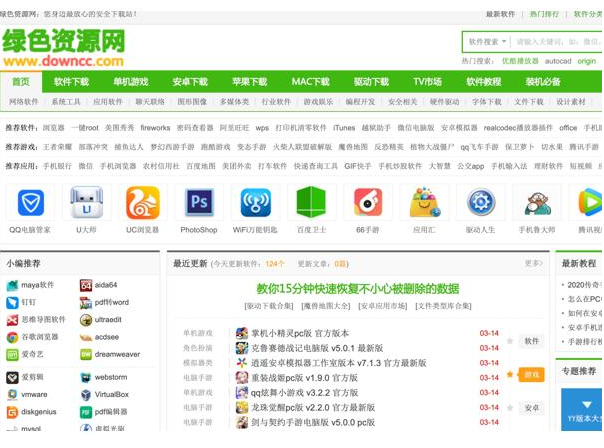The width and height of the screenshot is (604, 448).
Task: Open WiFi万能钥匙 icon
Action: click(255, 203)
